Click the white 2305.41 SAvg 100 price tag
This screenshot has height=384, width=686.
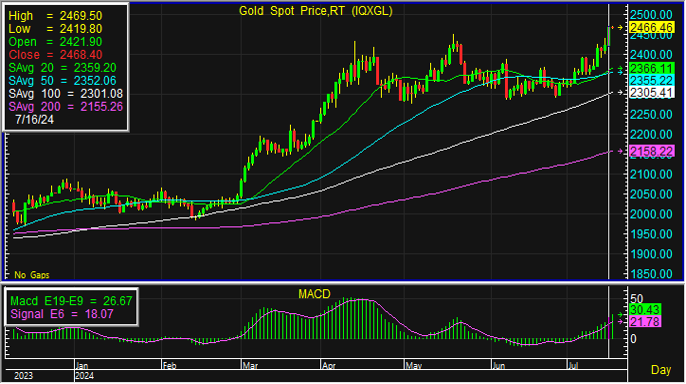coord(651,93)
